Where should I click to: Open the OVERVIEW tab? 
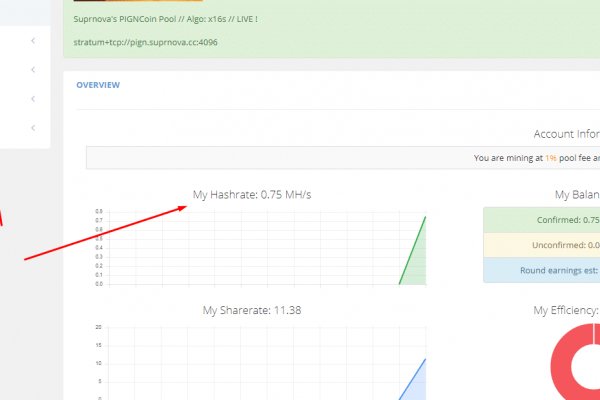(x=98, y=85)
